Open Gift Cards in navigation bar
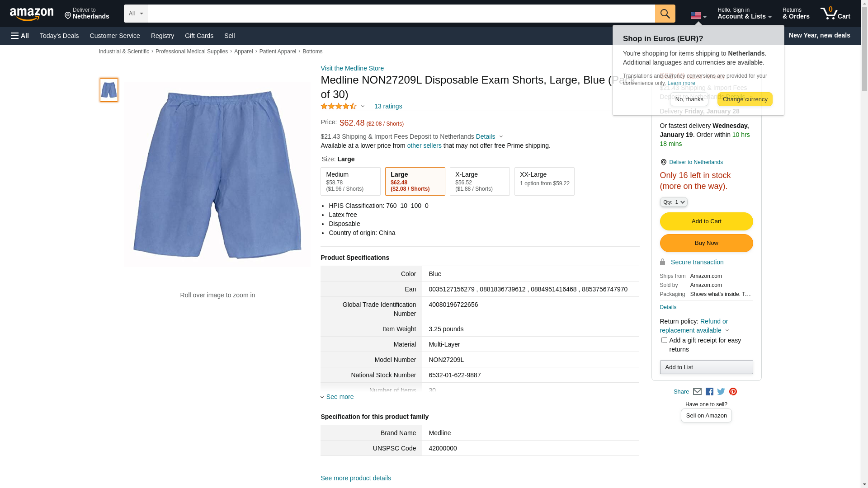The height and width of the screenshot is (488, 868). (199, 36)
